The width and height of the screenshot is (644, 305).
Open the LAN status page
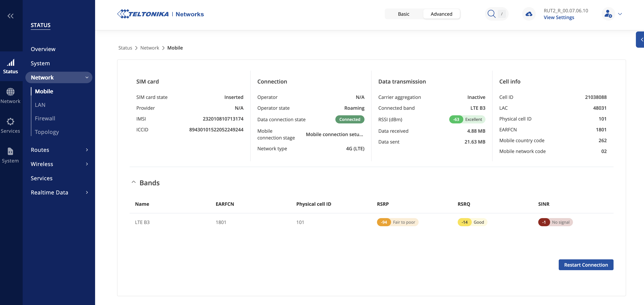tap(40, 105)
